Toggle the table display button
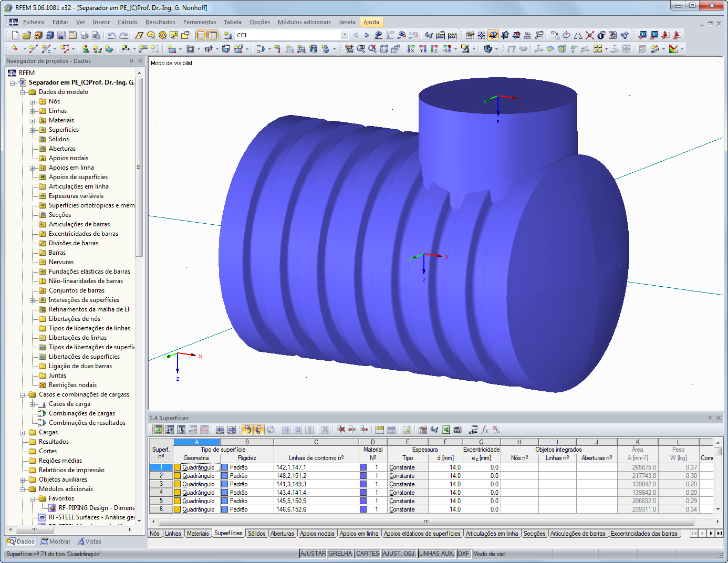This screenshot has height=563, width=728. (x=212, y=35)
